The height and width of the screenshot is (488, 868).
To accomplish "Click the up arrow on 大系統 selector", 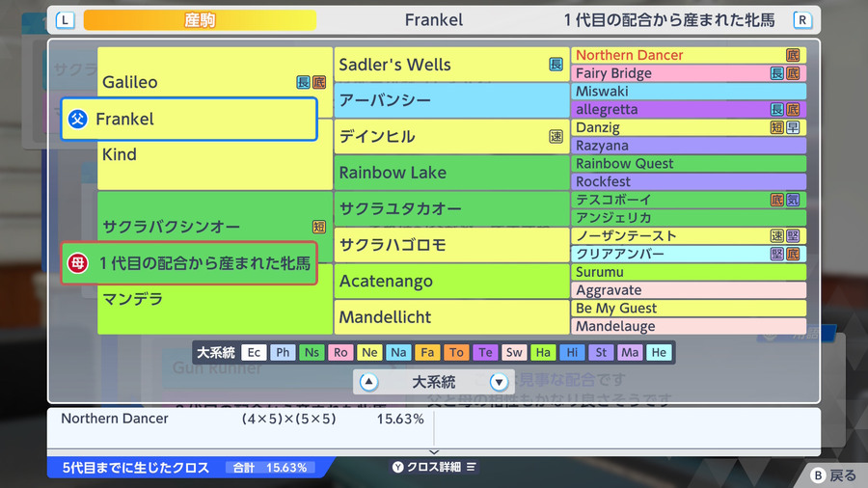I will 369,382.
